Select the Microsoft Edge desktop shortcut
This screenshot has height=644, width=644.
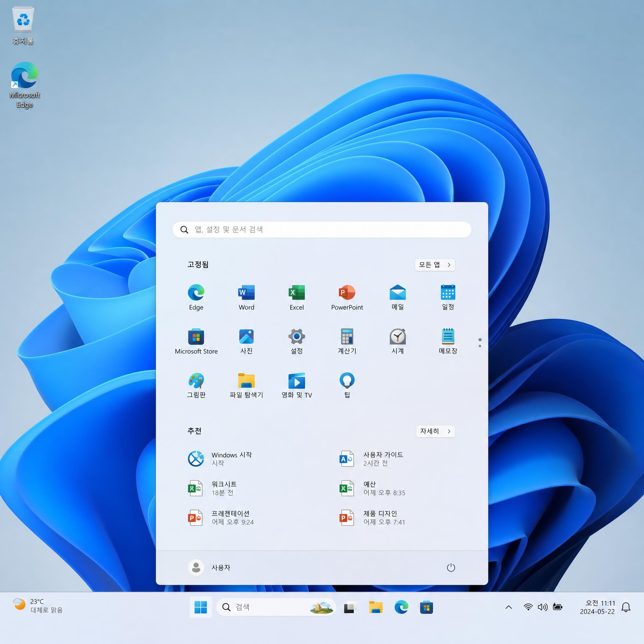25,85
